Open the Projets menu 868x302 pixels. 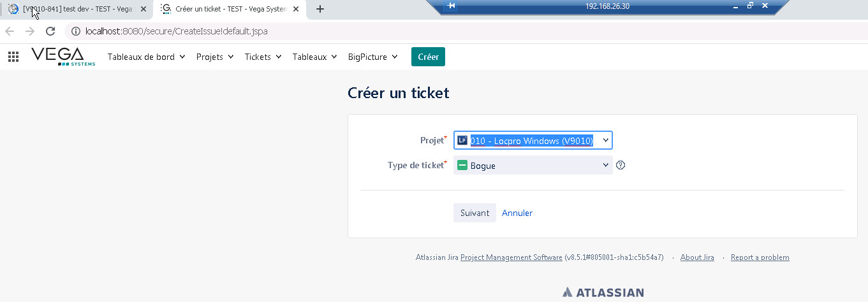click(x=215, y=57)
